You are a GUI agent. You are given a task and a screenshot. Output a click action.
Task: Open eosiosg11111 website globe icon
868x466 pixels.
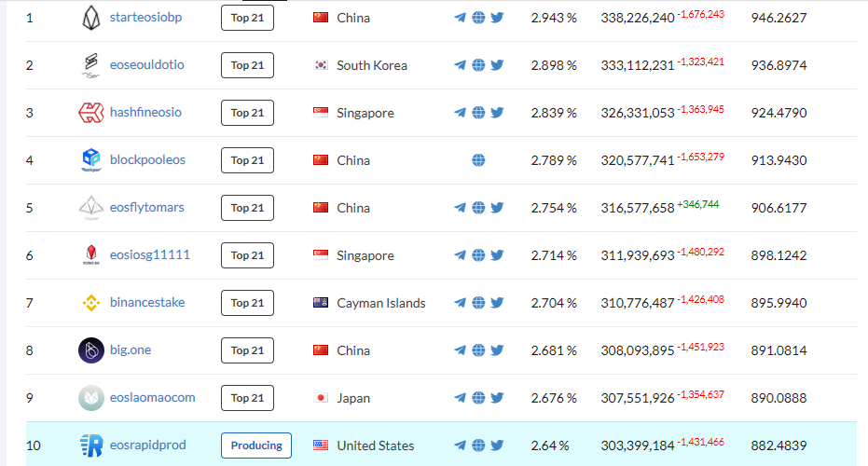(x=479, y=255)
